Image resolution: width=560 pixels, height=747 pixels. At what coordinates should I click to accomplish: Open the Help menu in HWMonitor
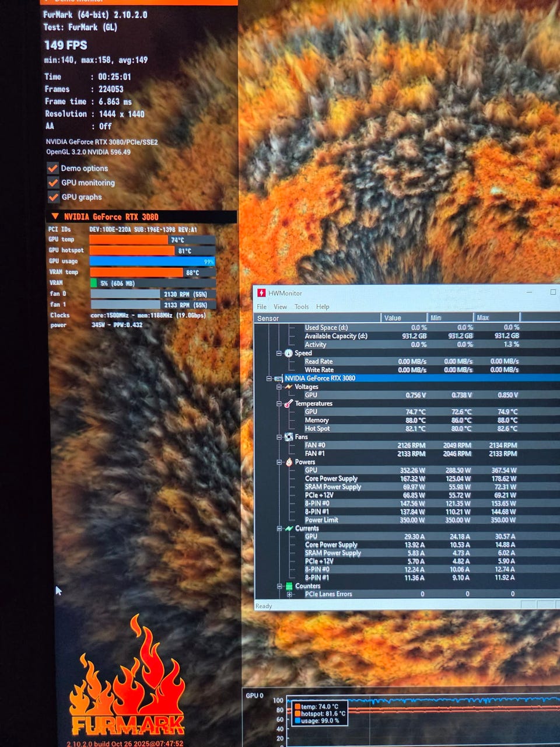(x=323, y=306)
